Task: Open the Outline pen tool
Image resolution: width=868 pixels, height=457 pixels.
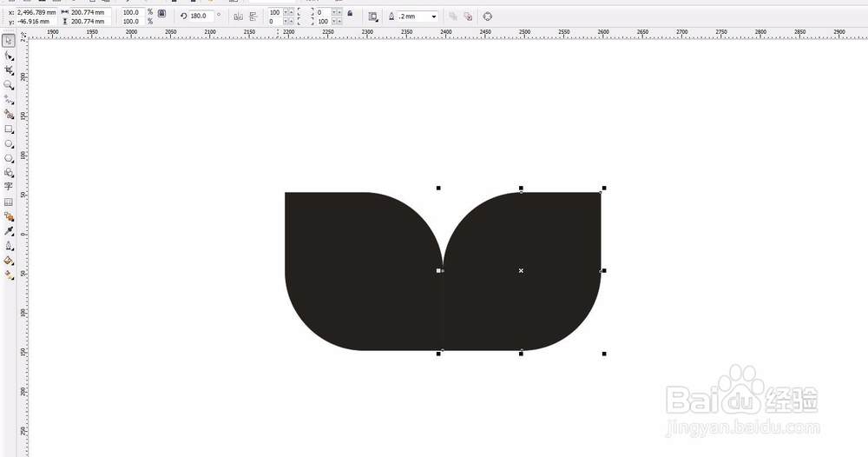Action: pos(9,245)
